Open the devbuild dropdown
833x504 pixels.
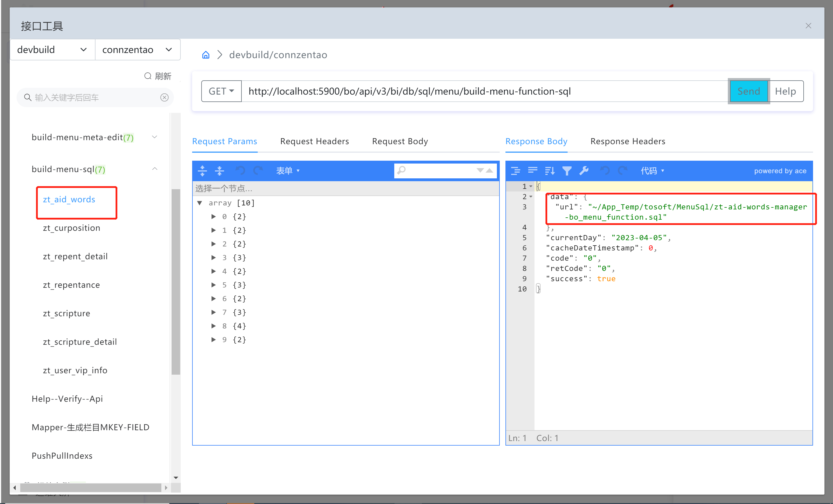[x=52, y=50]
